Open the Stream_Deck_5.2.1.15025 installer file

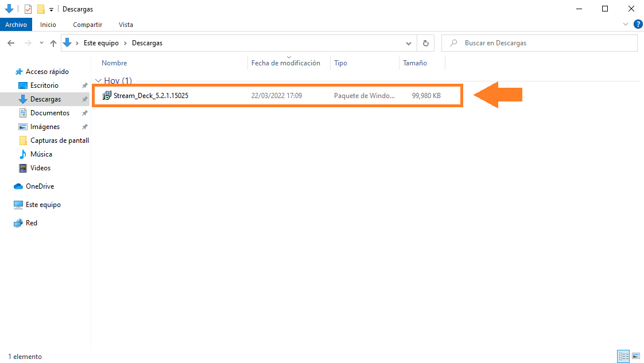coord(150,96)
